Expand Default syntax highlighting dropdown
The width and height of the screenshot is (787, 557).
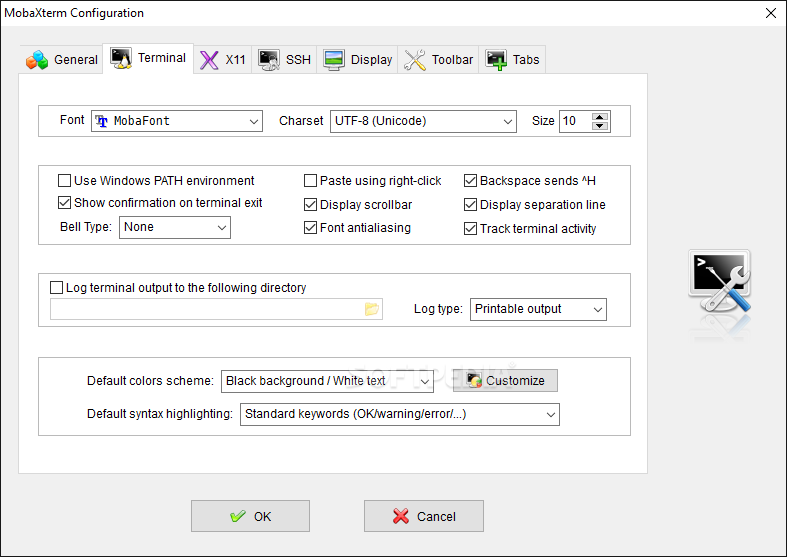coord(400,414)
